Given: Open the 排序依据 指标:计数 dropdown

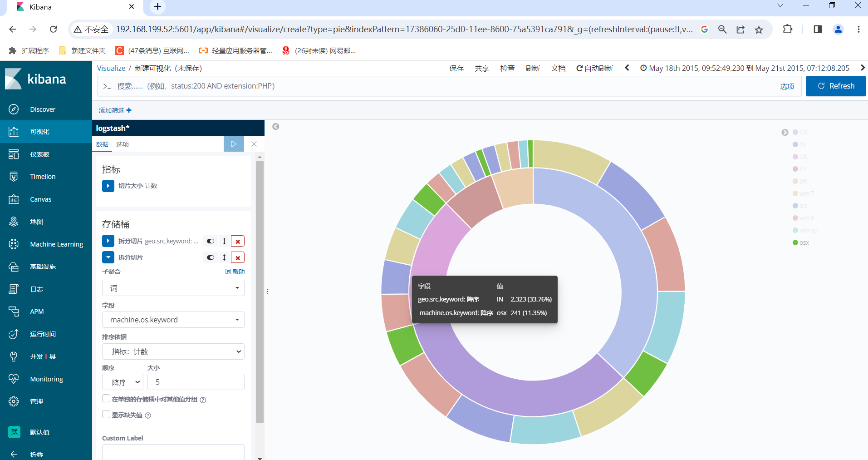Looking at the screenshot, I should pyautogui.click(x=173, y=351).
